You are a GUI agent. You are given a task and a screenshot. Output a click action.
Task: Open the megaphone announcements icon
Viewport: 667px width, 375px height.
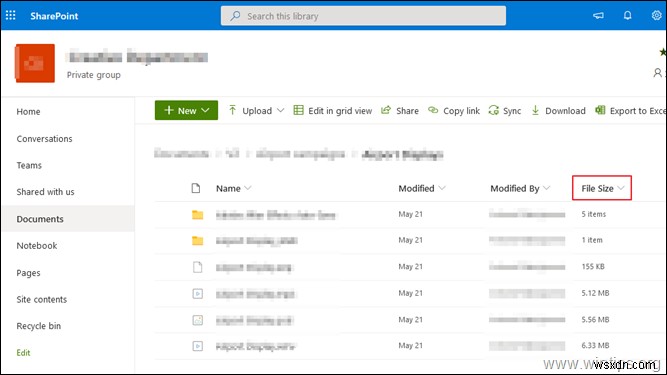(598, 16)
